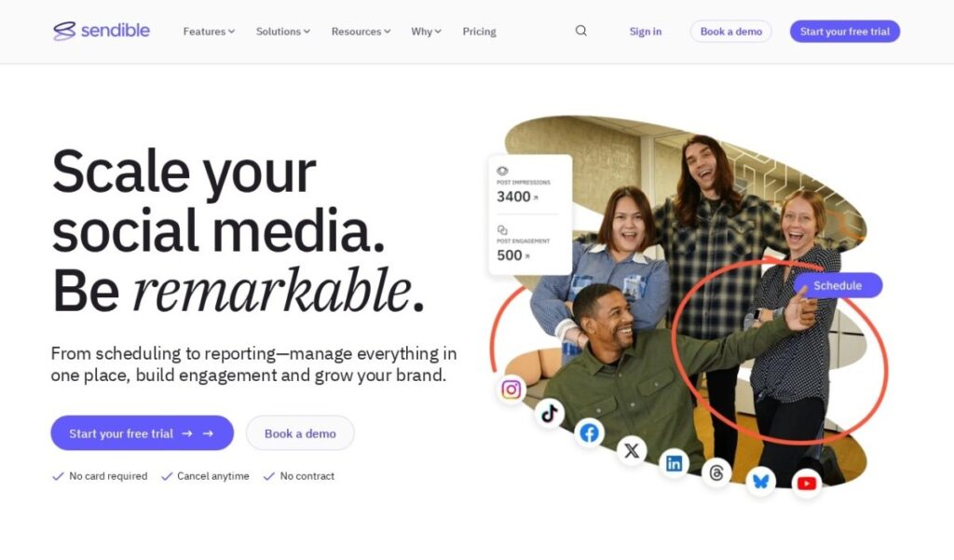Click the YouTube icon
This screenshot has height=560, width=954.
[807, 484]
